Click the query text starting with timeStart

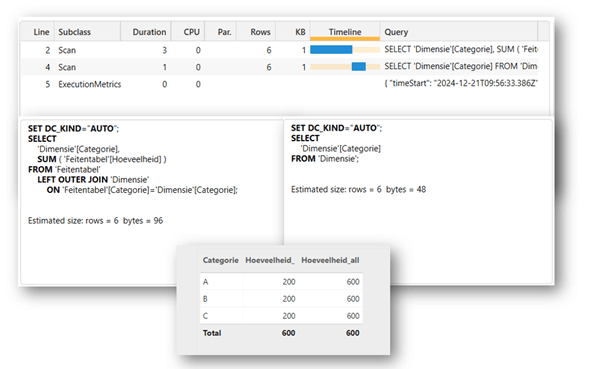pos(461,83)
